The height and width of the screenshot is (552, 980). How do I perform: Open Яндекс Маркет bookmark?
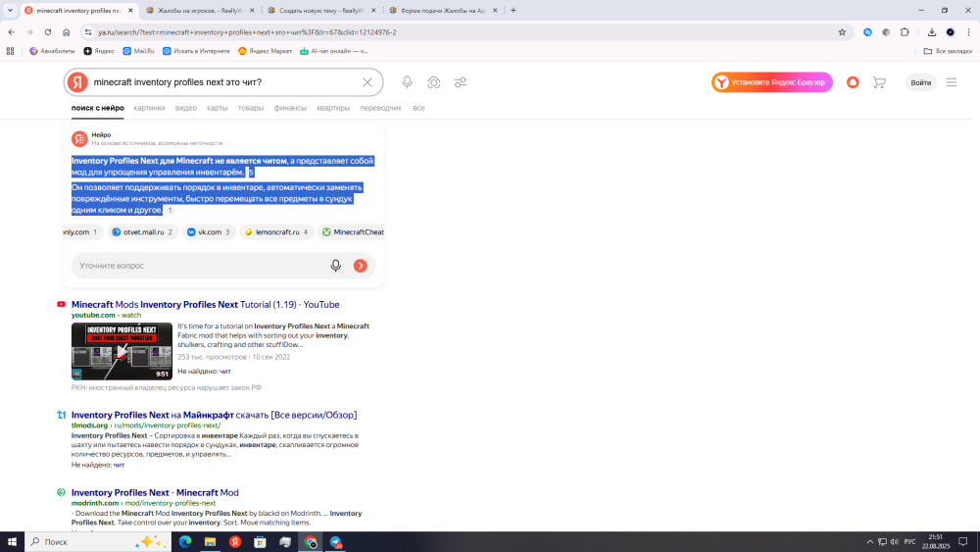coord(265,51)
